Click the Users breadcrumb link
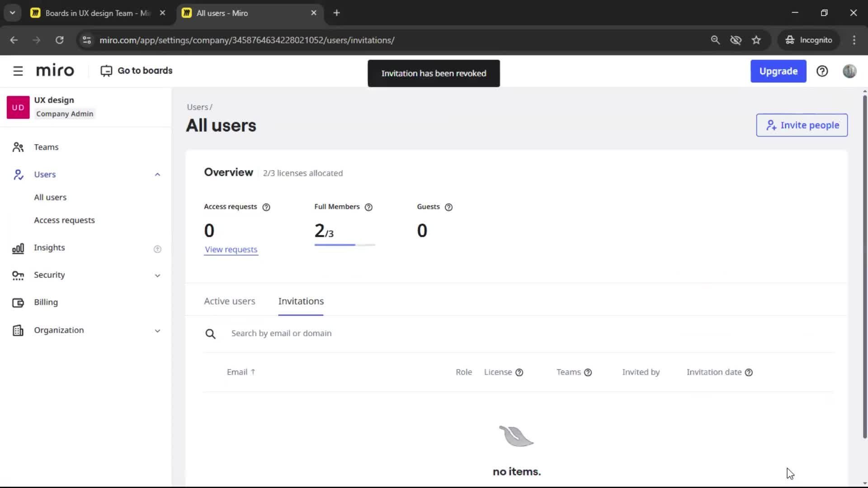Image resolution: width=868 pixels, height=488 pixels. click(x=198, y=107)
